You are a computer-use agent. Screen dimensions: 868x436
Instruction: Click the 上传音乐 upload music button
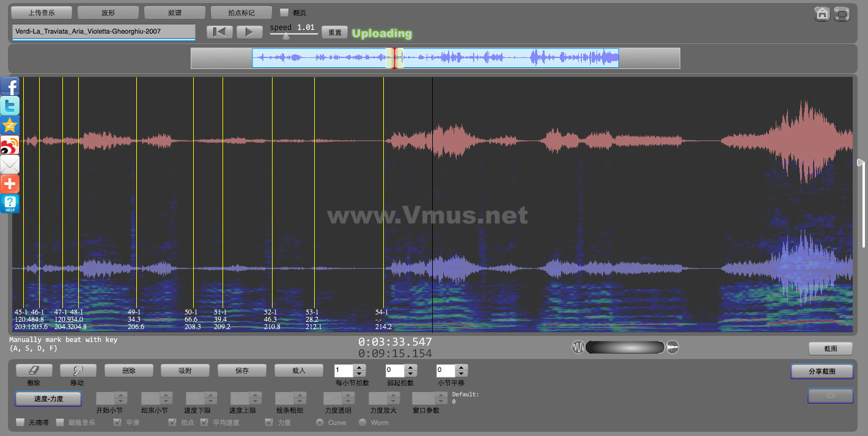[42, 13]
